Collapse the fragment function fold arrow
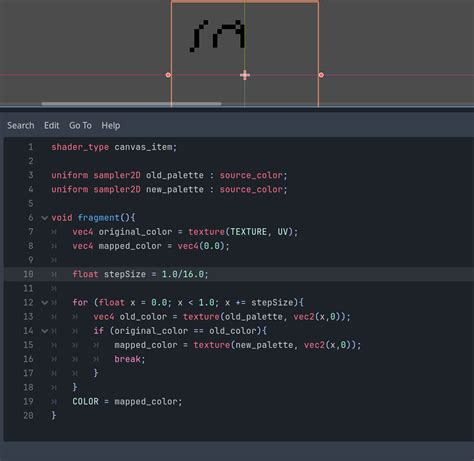Image resolution: width=474 pixels, height=461 pixels. (44, 218)
